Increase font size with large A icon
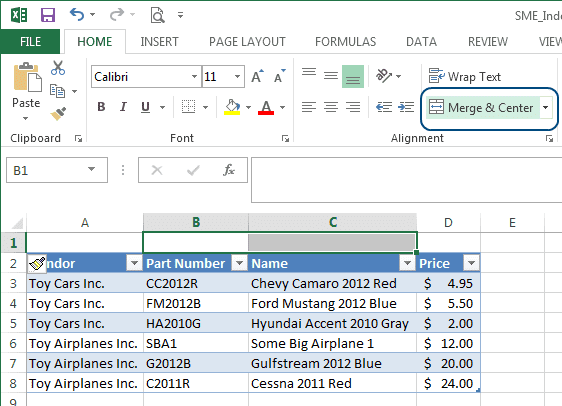The width and height of the screenshot is (562, 406). (257, 76)
